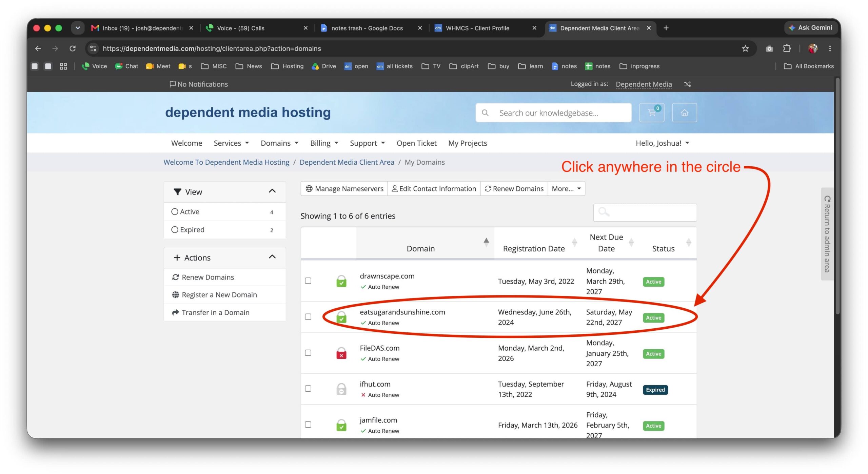Screen dimensions: 868x474
Task: Click the camera screenshot extension icon
Action: tap(769, 48)
